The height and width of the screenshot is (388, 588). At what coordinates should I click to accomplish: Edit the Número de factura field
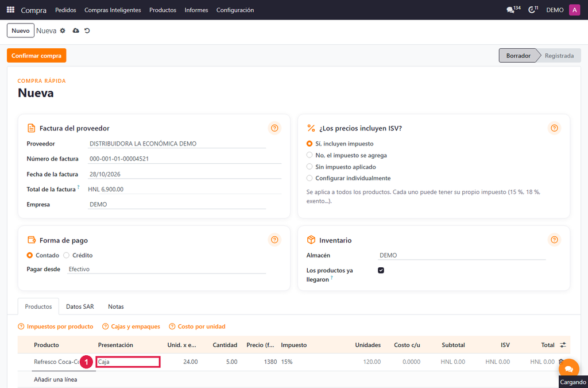[184, 159]
